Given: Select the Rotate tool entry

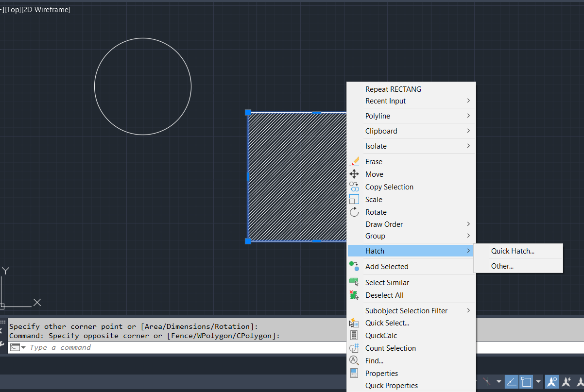Looking at the screenshot, I should pyautogui.click(x=376, y=212).
